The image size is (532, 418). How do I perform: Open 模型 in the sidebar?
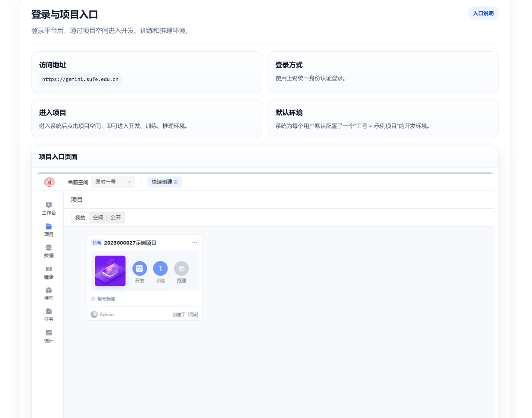[x=49, y=294]
